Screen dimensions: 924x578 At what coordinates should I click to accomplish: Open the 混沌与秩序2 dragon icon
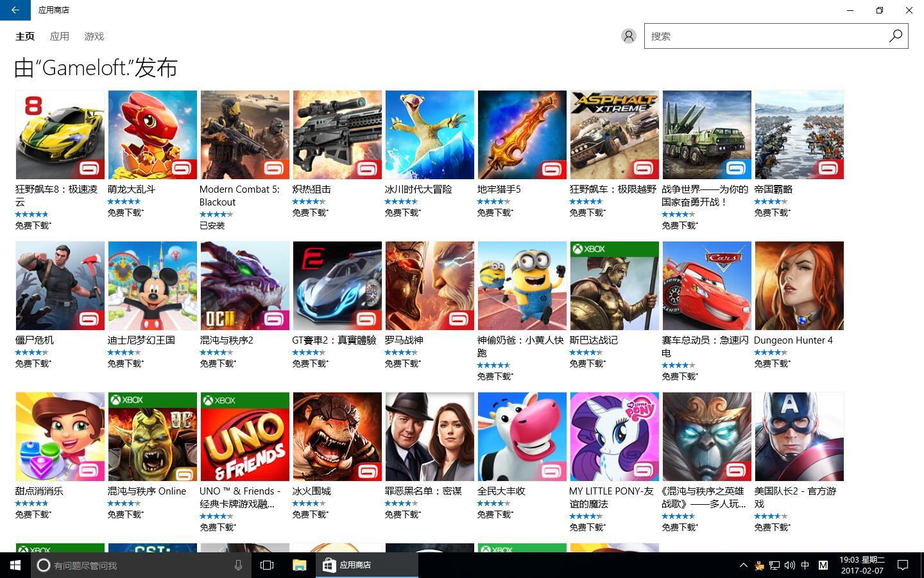click(x=245, y=286)
